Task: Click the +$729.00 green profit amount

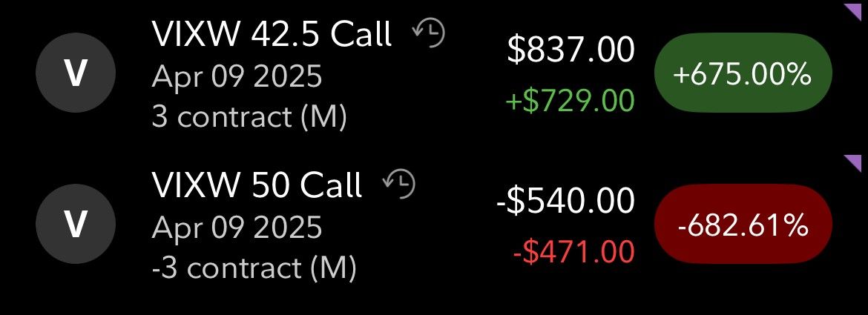Action: point(570,101)
